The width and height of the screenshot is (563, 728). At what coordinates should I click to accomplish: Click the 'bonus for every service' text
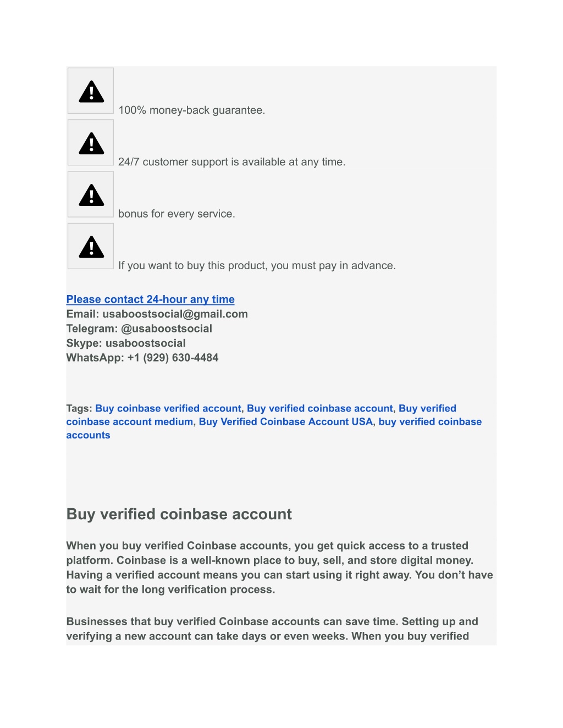(176, 214)
